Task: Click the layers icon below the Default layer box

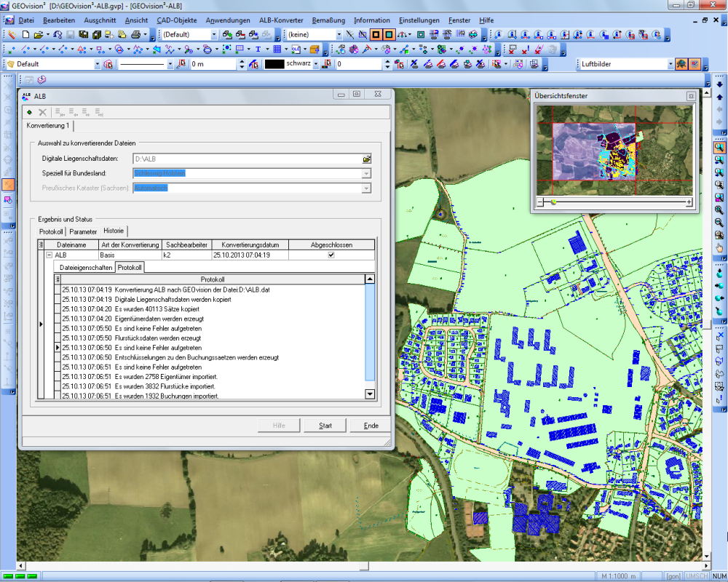Action: click(41, 80)
